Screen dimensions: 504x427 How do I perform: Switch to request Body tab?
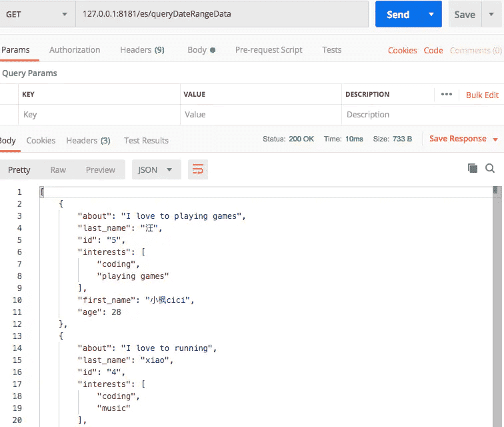point(201,50)
